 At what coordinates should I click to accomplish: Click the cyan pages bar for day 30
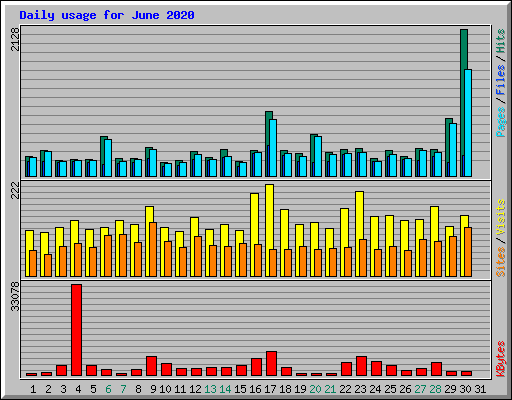pos(468,123)
